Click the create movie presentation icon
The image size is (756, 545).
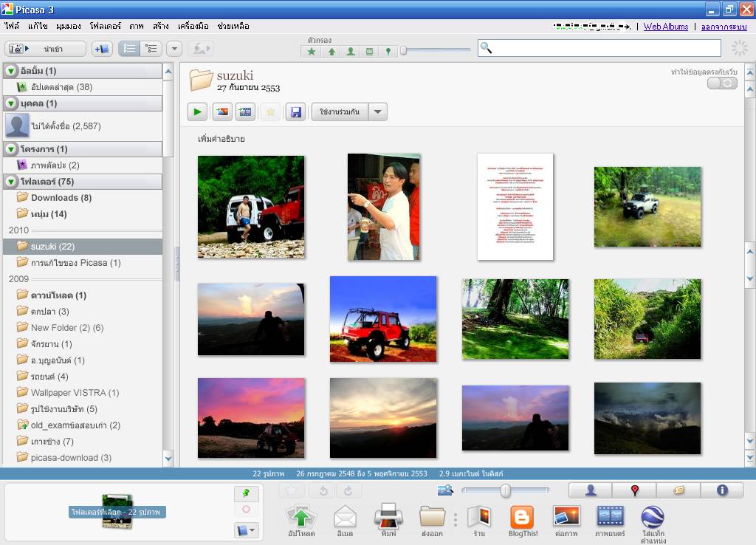245,112
